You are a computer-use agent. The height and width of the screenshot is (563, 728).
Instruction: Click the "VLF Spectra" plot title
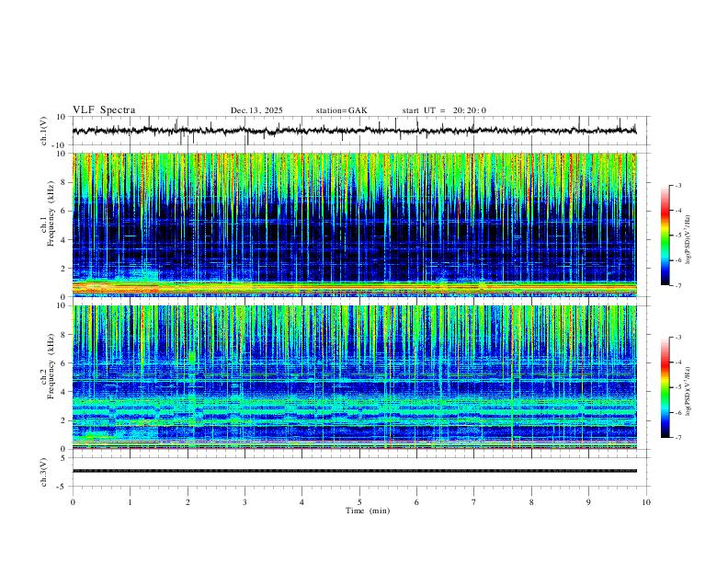pos(104,110)
